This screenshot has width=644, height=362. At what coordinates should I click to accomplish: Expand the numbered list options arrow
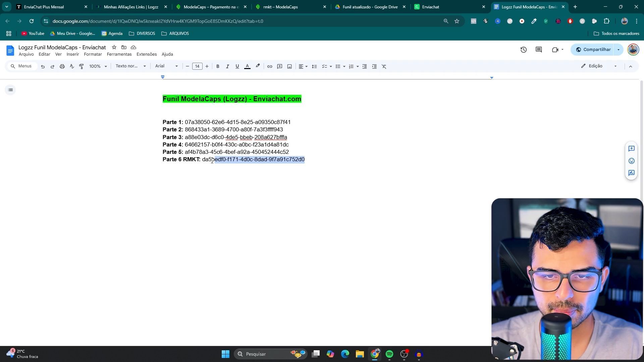tap(358, 66)
